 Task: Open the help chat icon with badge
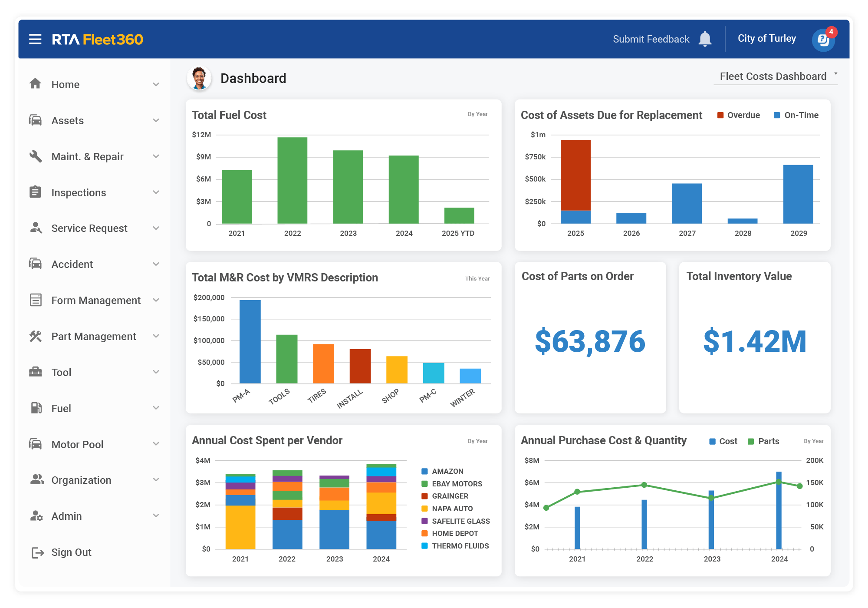click(x=823, y=40)
